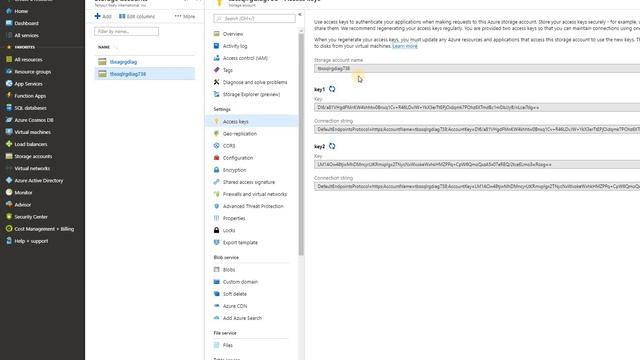
Task: Focus the Filter by name field
Action: (127, 31)
